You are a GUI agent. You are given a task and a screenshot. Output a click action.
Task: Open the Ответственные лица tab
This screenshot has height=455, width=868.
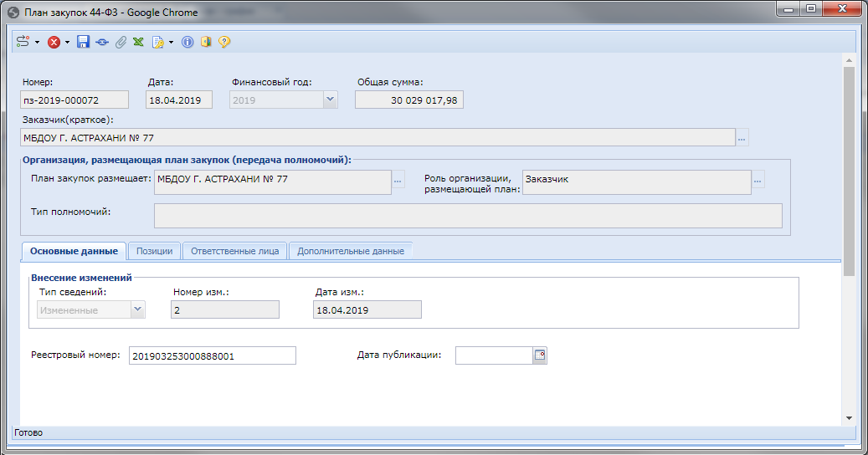click(234, 251)
